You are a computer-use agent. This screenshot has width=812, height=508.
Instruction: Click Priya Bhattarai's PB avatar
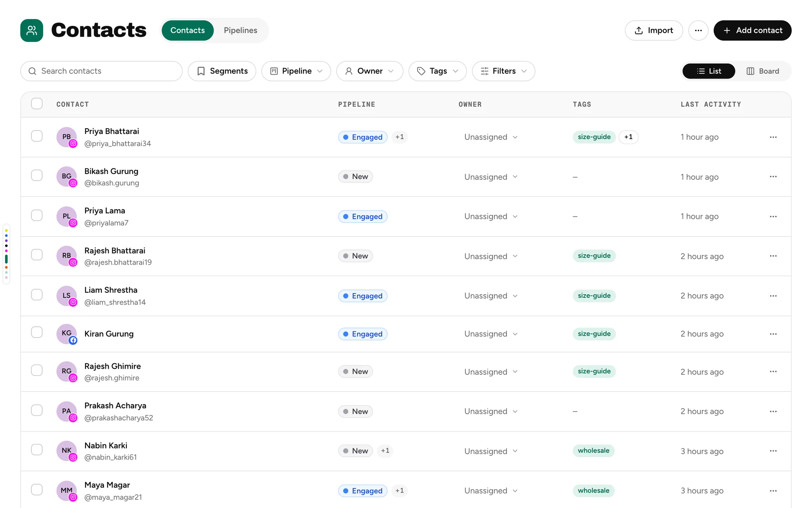(67, 137)
